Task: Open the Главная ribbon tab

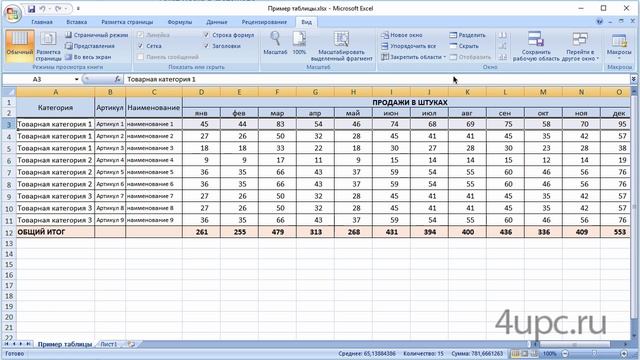Action: click(42, 22)
